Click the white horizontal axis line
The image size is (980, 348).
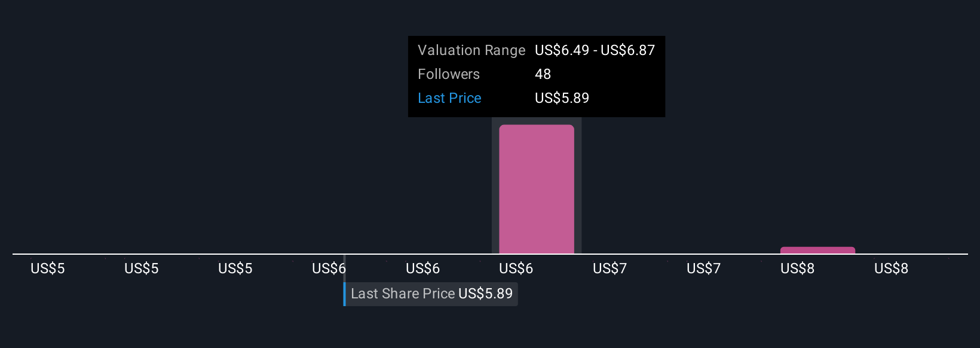[x=490, y=254]
